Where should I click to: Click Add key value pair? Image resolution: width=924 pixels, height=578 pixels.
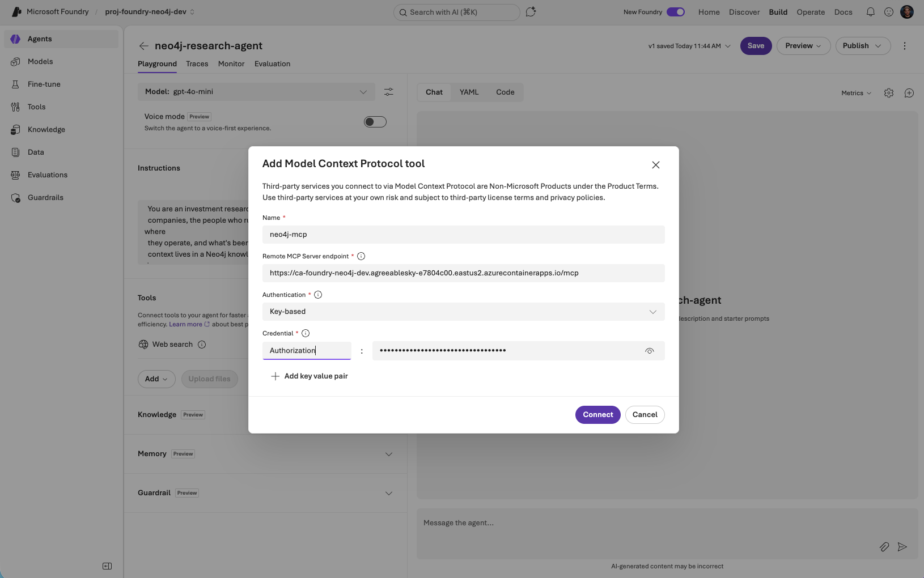tap(310, 376)
